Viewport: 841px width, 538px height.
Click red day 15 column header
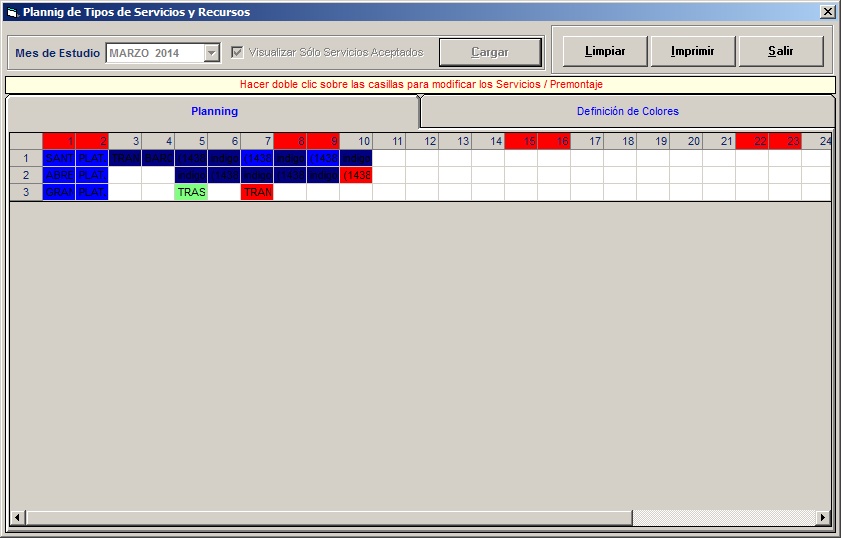coord(521,141)
